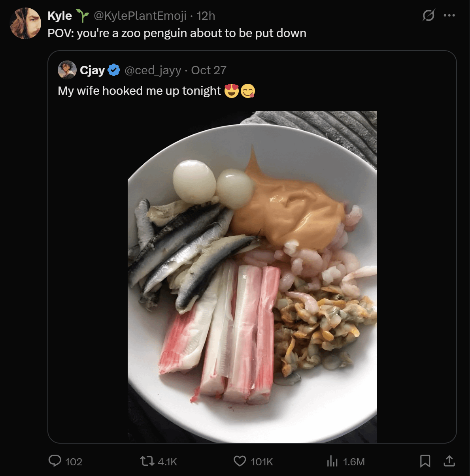This screenshot has height=476, width=470.
Task: Click Cjay's blue verified badge
Action: click(114, 70)
